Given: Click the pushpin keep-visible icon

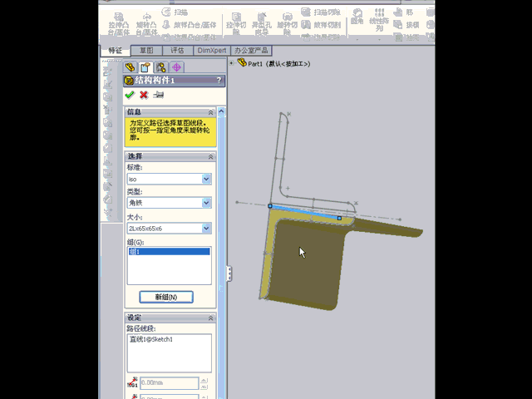Looking at the screenshot, I should (x=159, y=95).
